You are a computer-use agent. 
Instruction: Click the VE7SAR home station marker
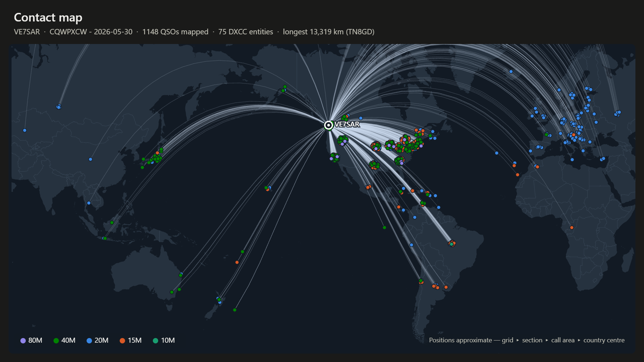tap(328, 125)
